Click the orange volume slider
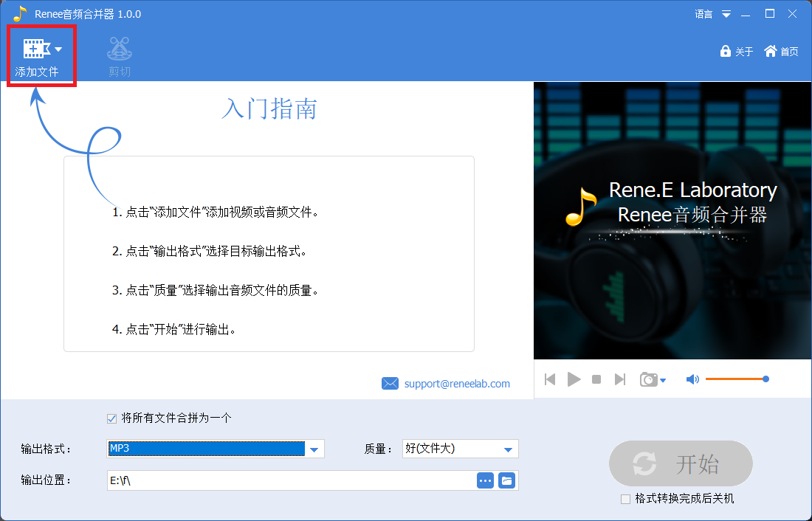This screenshot has height=521, width=812. pyautogui.click(x=735, y=379)
